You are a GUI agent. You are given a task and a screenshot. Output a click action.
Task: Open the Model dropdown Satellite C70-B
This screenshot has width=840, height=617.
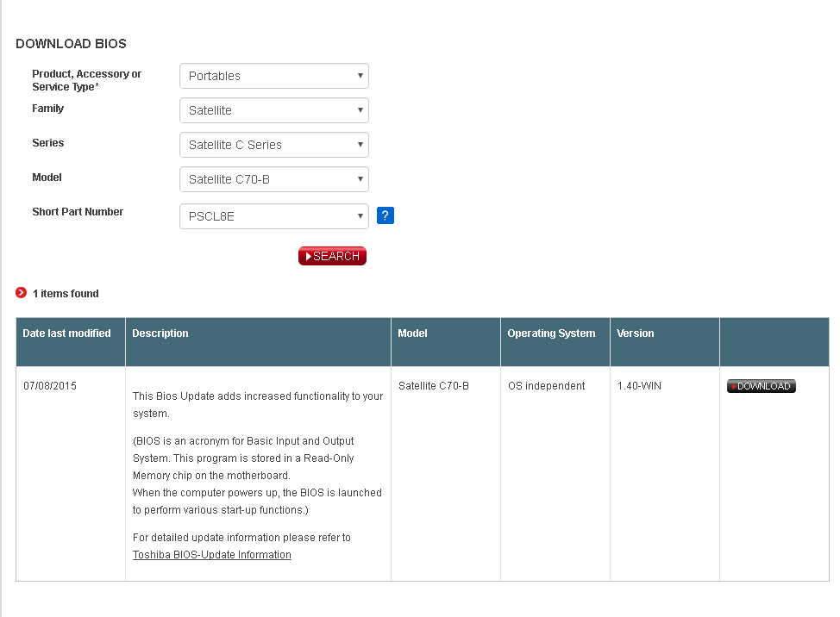(x=274, y=179)
